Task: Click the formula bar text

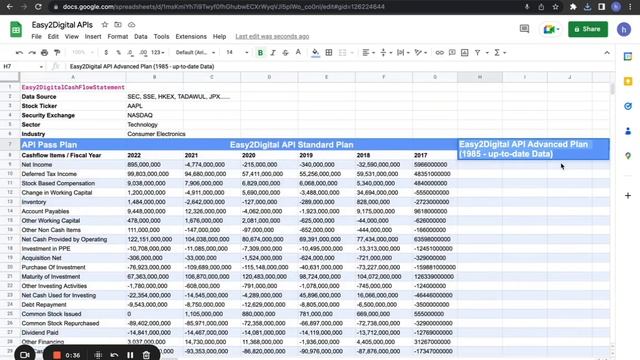Action: coord(142,66)
